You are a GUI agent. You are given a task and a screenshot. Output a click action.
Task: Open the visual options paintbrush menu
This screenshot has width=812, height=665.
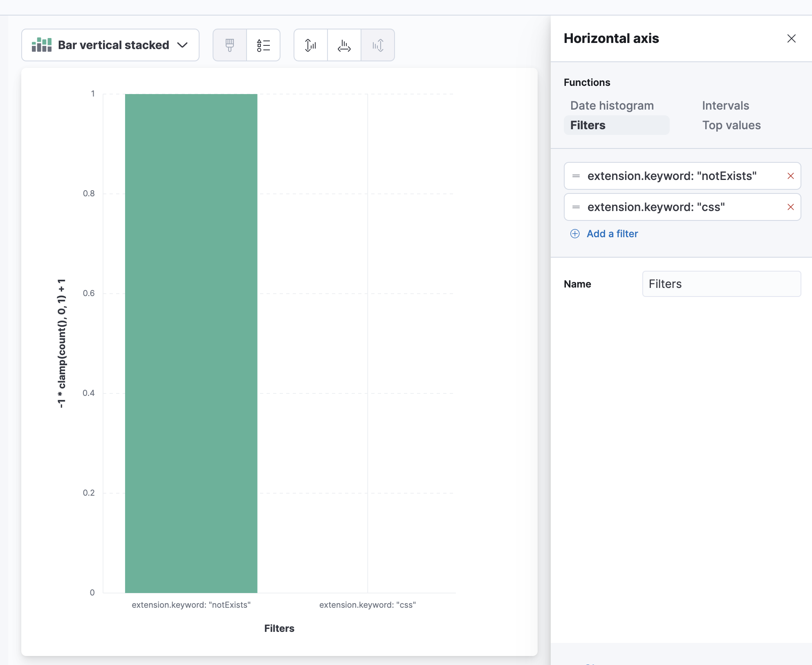pos(230,45)
